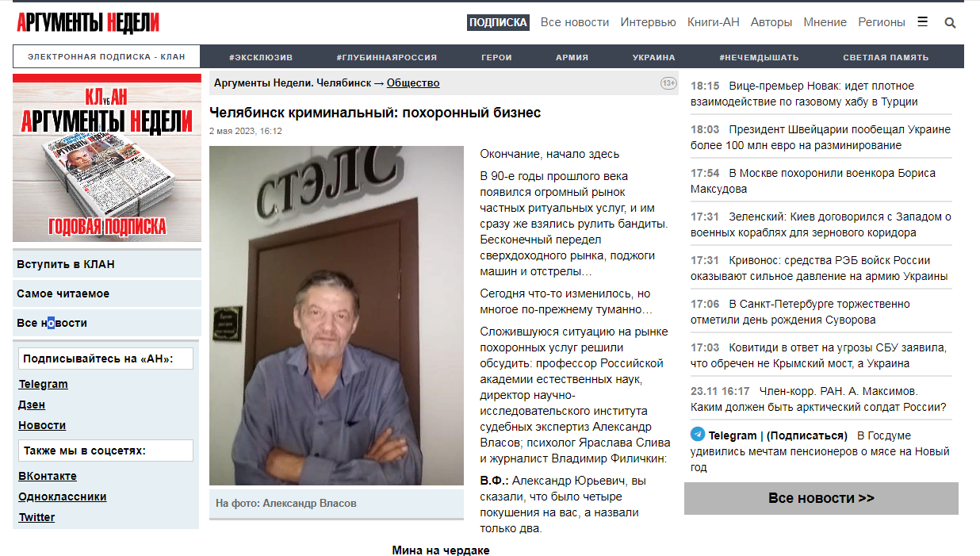This screenshot has height=556, width=980.
Task: Select the УКРАИНА category tab
Action: coord(654,57)
